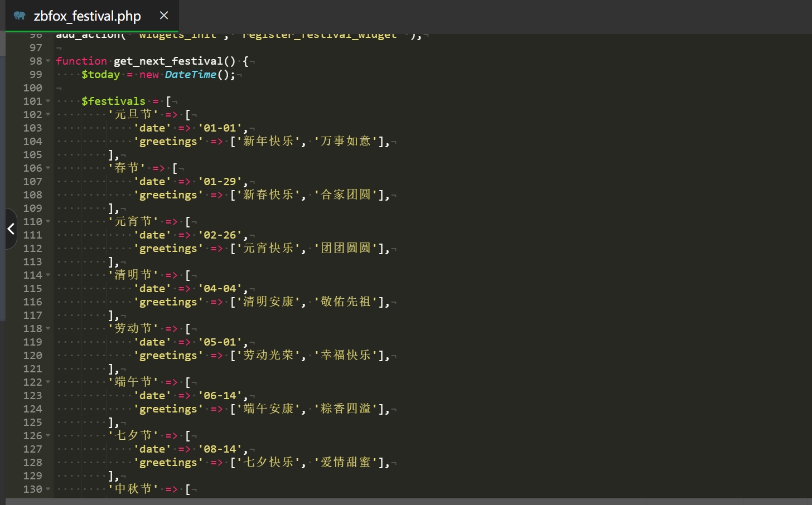Click line number 100 in the gutter
812x505 pixels.
[32, 88]
